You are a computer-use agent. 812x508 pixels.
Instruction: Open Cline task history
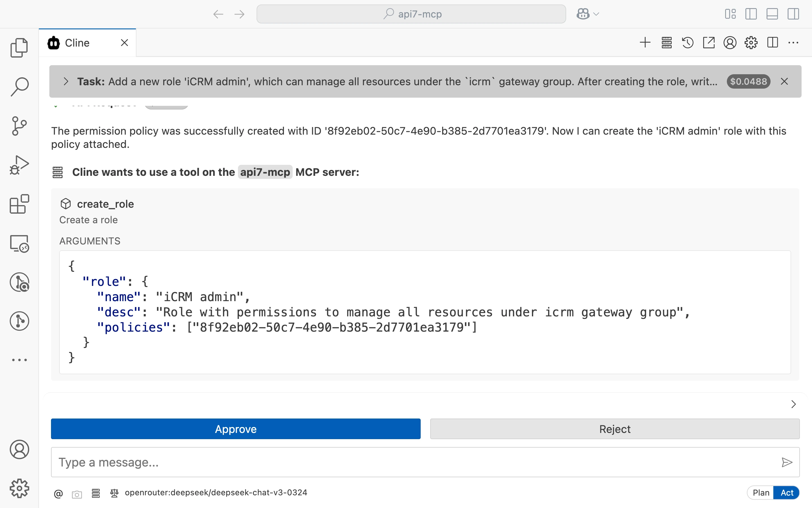click(687, 43)
